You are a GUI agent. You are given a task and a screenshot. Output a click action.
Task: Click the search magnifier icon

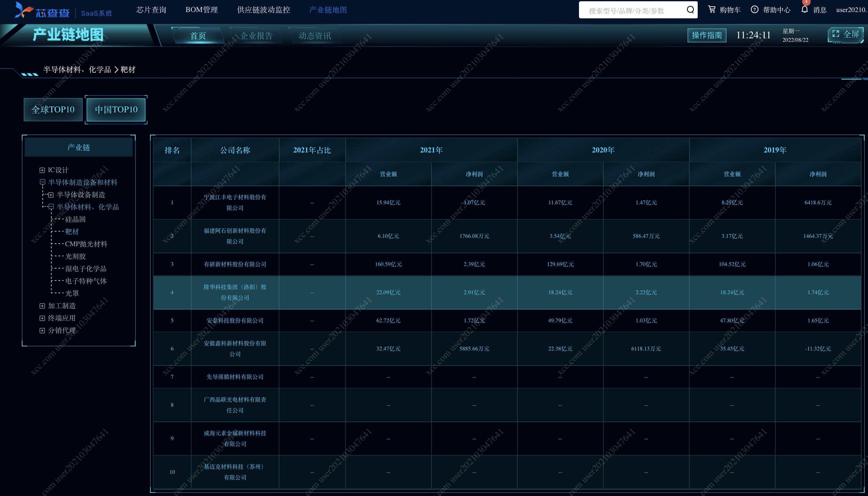(x=690, y=10)
